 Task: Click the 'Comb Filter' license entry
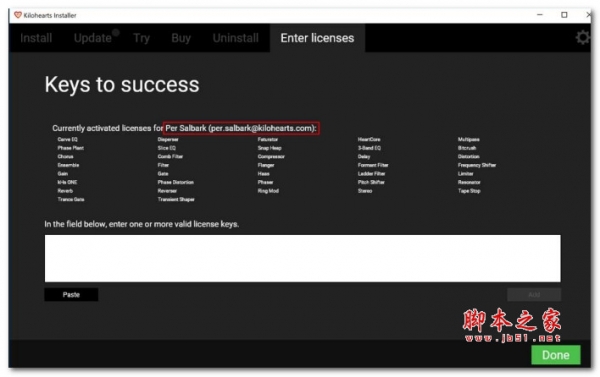tap(170, 157)
